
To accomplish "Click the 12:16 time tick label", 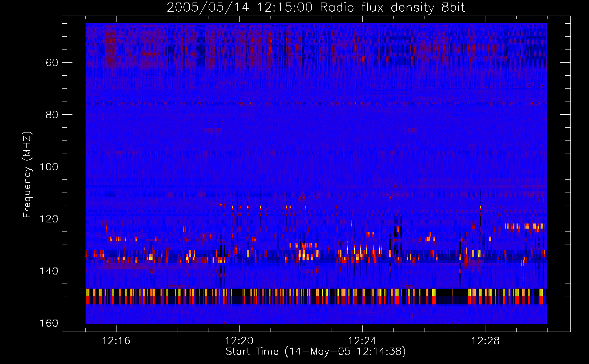I will 116,341.
